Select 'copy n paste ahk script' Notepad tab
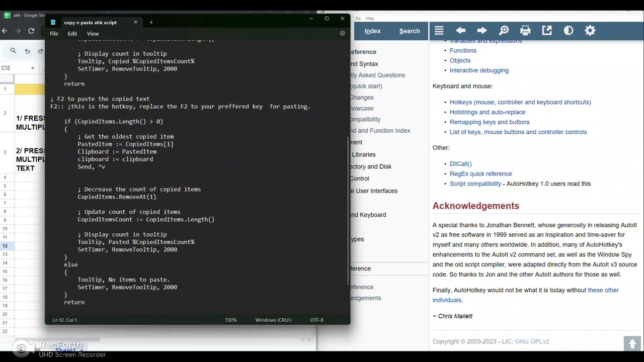644x362 pixels. [x=90, y=23]
